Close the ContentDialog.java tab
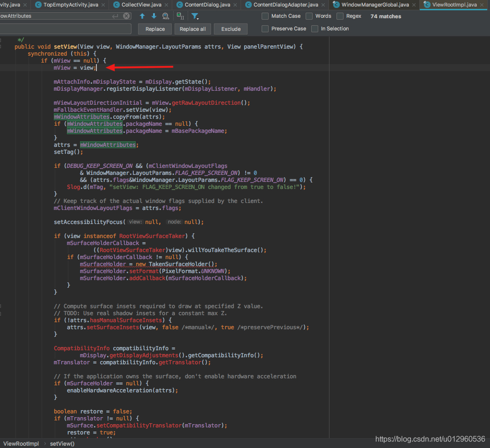490x448 pixels. coord(235,5)
